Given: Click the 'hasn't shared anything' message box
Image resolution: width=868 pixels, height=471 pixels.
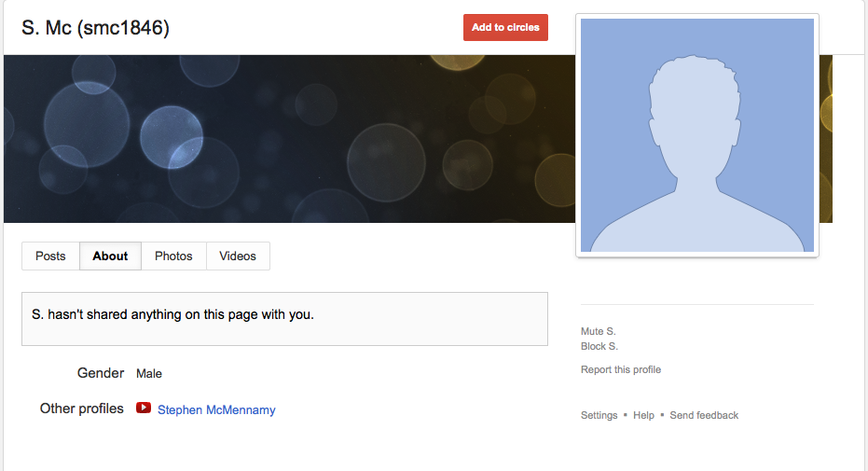Looking at the screenshot, I should tap(284, 319).
